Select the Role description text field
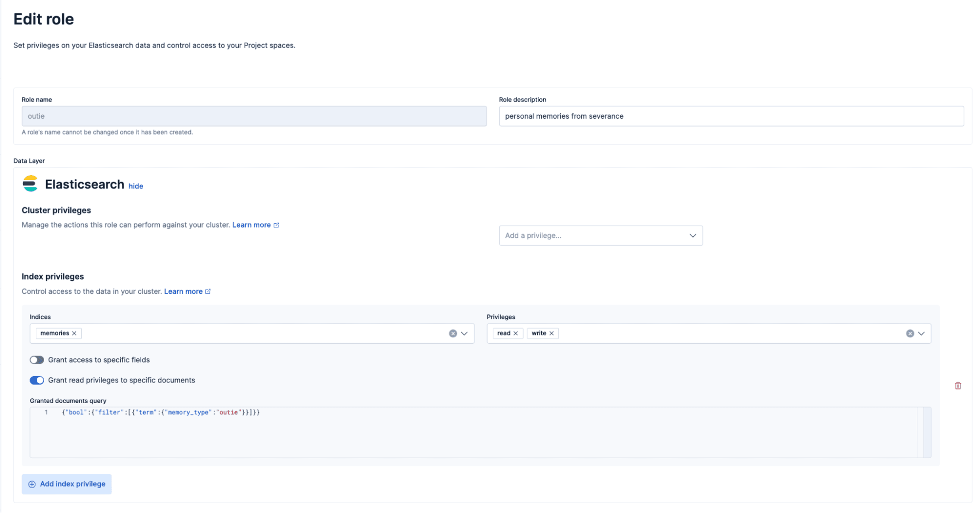980x513 pixels. pos(731,116)
